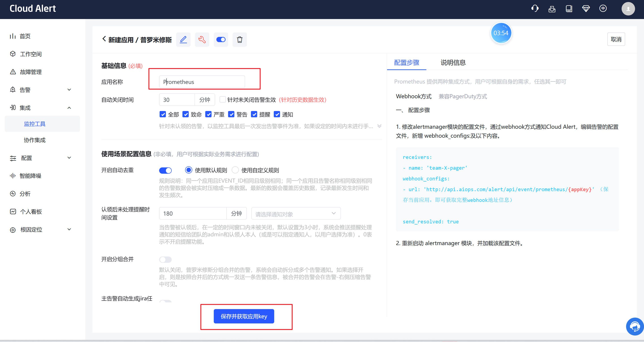Click the 自动关闭时间 30 minutes field
The image size is (644, 342).
pyautogui.click(x=177, y=100)
